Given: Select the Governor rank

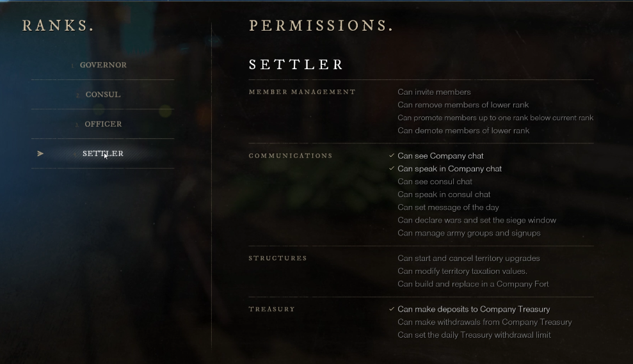Looking at the screenshot, I should (x=103, y=65).
